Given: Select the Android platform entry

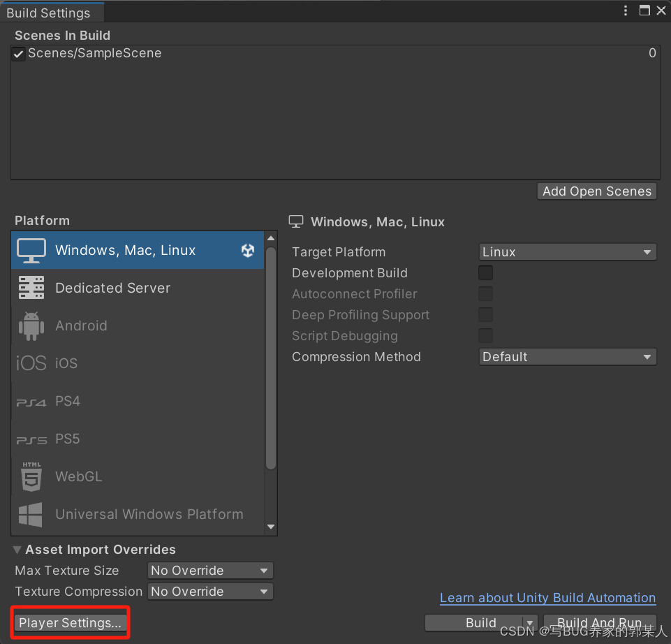Looking at the screenshot, I should (138, 325).
